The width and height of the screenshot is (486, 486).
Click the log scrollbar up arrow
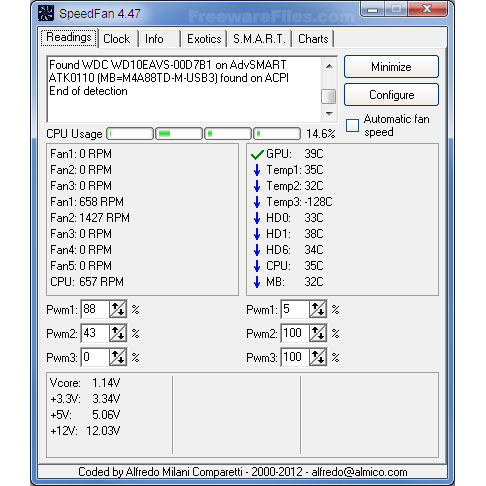[329, 66]
